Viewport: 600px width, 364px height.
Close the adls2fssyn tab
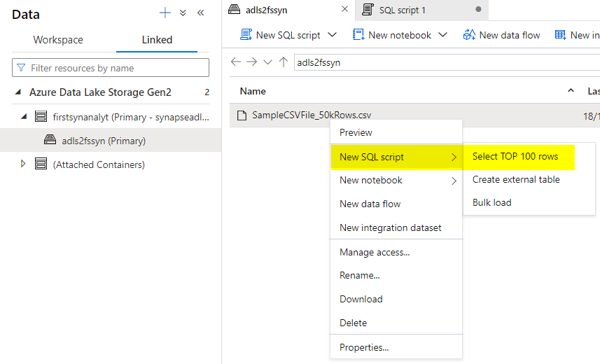click(344, 9)
